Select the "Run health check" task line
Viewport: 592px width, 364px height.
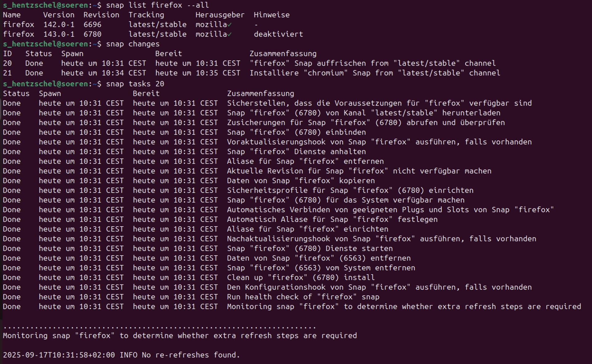click(303, 297)
